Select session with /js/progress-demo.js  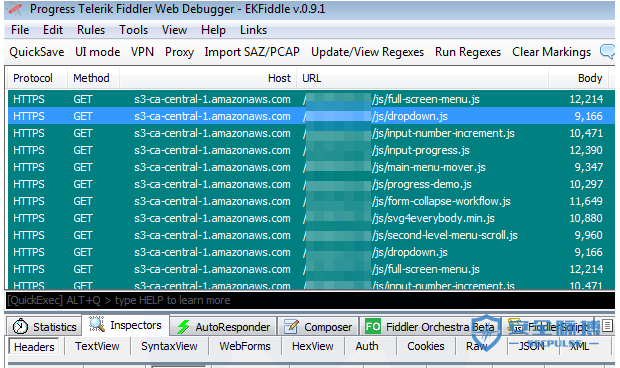[x=311, y=184]
